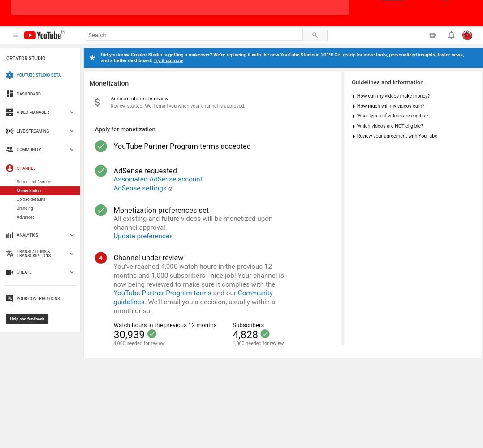Open the Dashboard menu label
Image resolution: width=483 pixels, height=448 pixels.
[29, 94]
